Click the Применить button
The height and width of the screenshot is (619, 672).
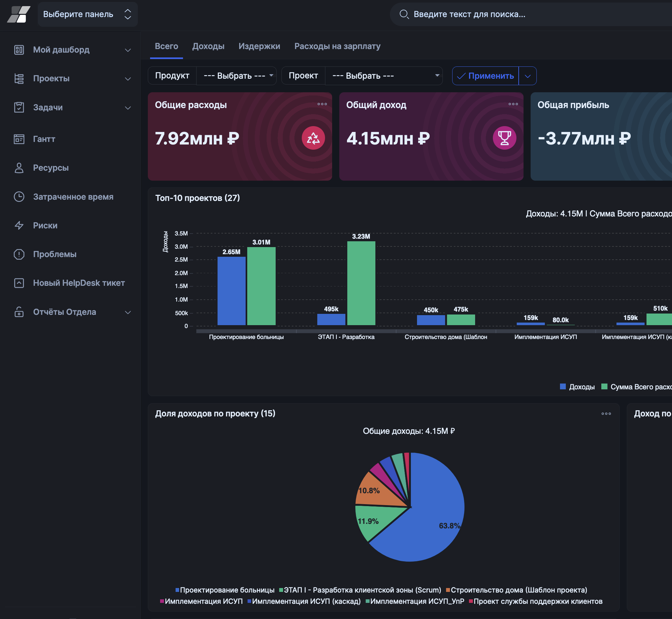[x=485, y=76]
